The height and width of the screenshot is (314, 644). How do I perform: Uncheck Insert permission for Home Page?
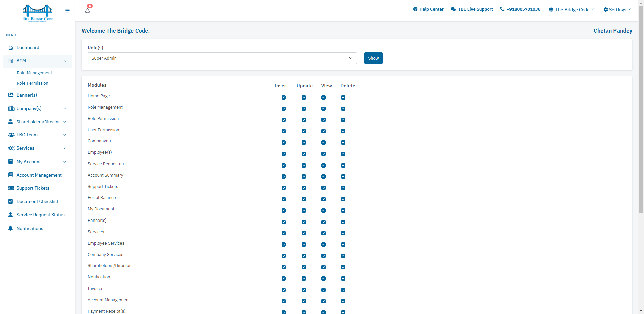[x=284, y=98]
